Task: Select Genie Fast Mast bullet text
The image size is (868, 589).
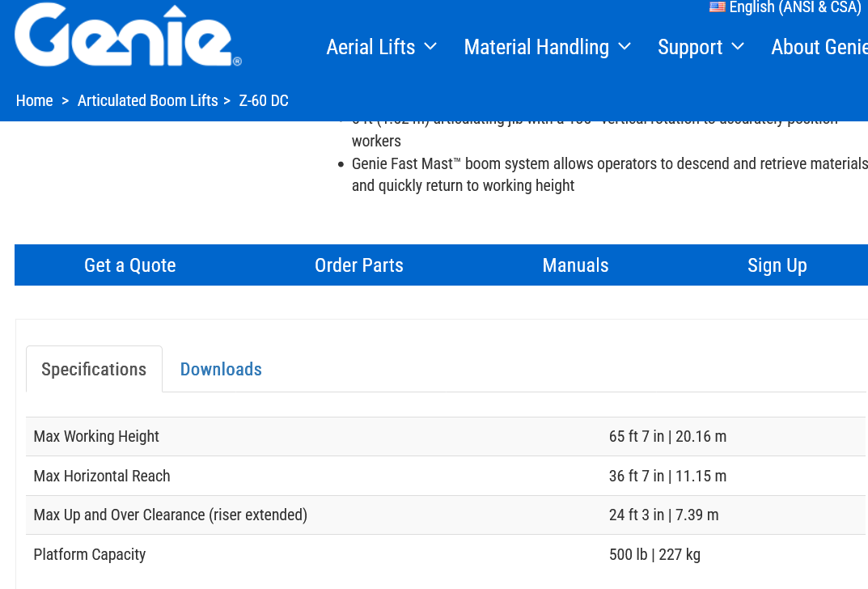Action: 609,175
